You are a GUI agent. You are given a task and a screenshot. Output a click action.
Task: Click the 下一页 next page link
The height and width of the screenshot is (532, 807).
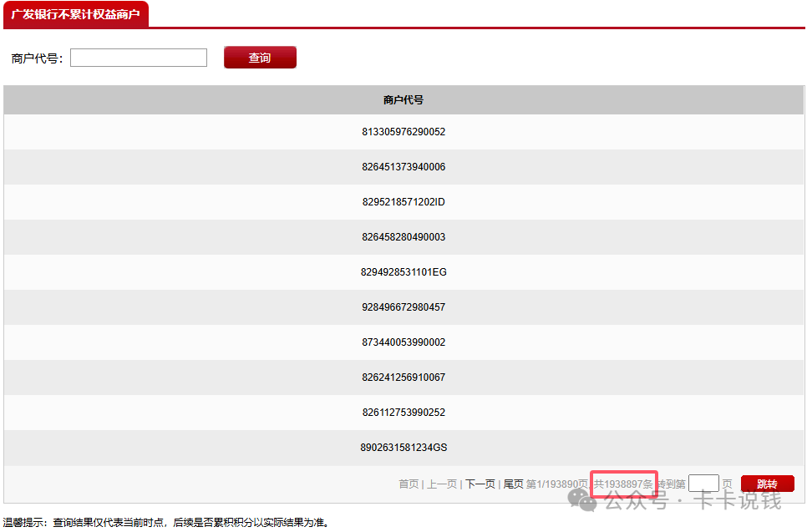coord(480,484)
